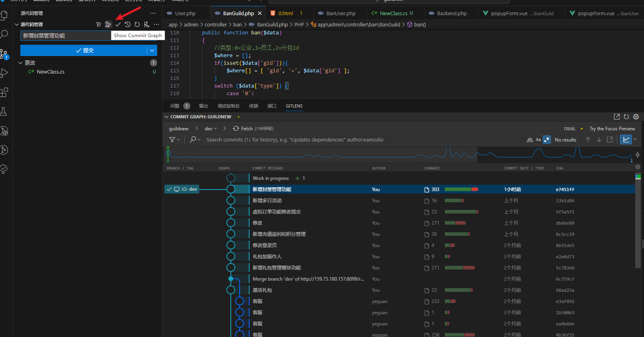Select the Merge branch 'dev' commit row
644x337 pixels.
click(x=400, y=279)
